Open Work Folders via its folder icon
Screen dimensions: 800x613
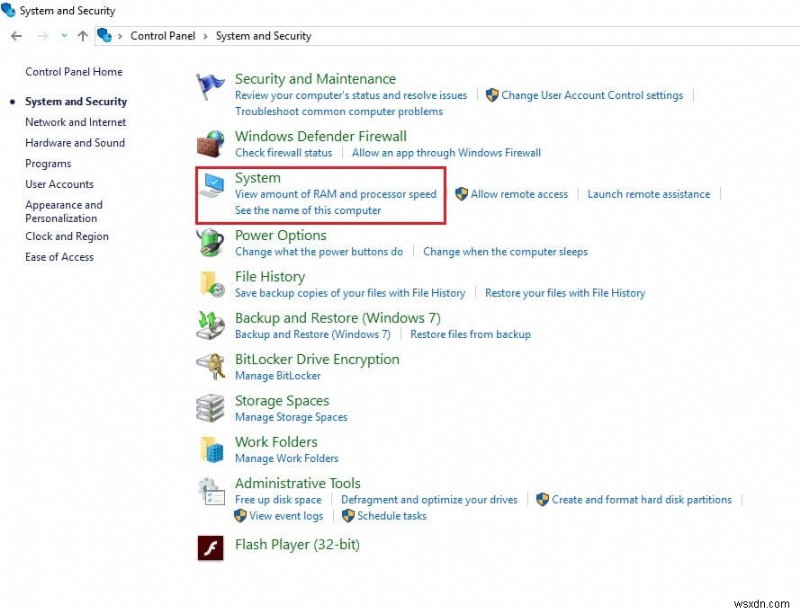[x=210, y=449]
